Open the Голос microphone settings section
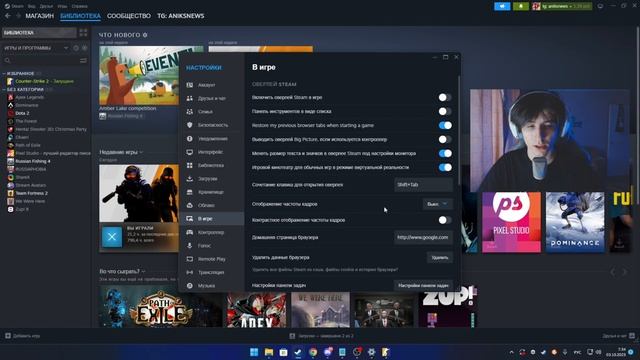Image resolution: width=640 pixels, height=360 pixels. click(211, 246)
